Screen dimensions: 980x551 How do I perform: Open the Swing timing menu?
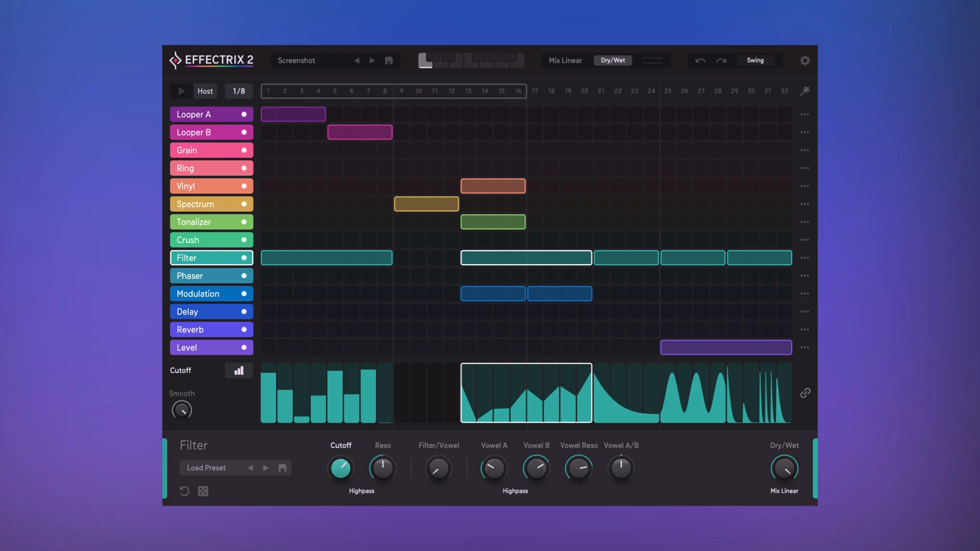(755, 60)
